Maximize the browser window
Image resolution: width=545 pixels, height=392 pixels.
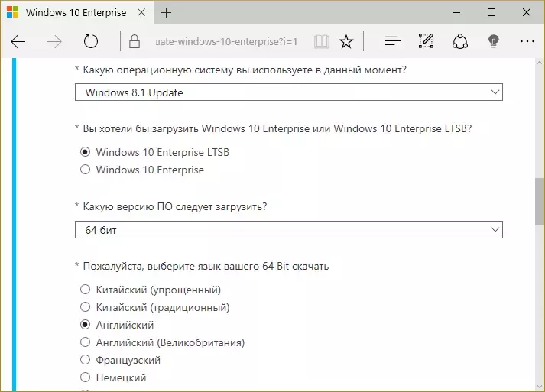coord(491,12)
